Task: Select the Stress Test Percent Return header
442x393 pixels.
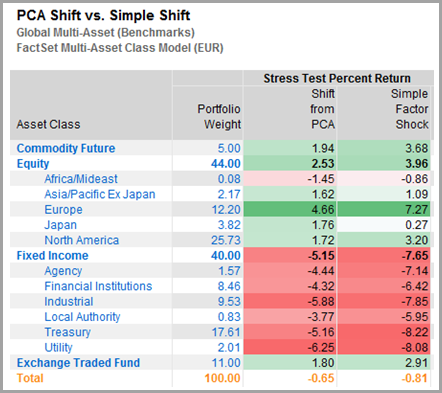Action: (x=337, y=78)
